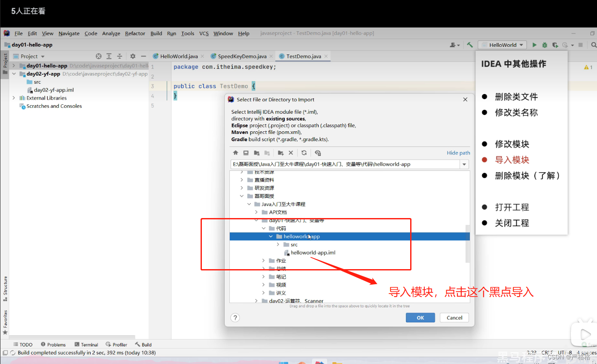Open the Navigate menu

(69, 33)
